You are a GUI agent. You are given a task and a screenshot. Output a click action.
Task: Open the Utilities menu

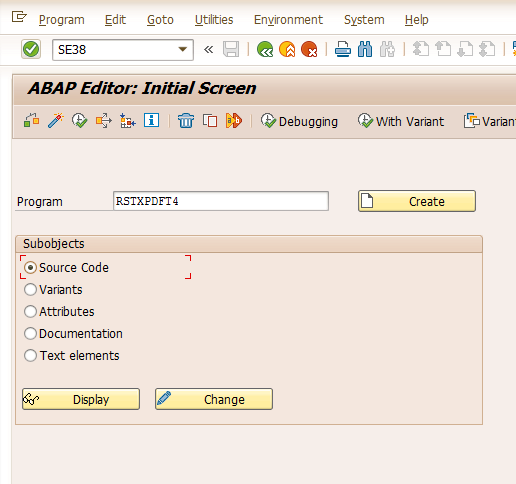coord(214,20)
